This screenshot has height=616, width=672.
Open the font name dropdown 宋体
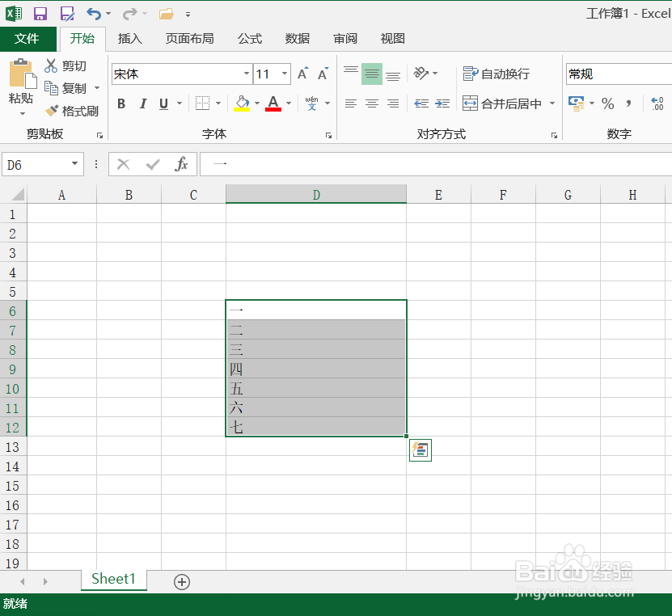[x=247, y=74]
